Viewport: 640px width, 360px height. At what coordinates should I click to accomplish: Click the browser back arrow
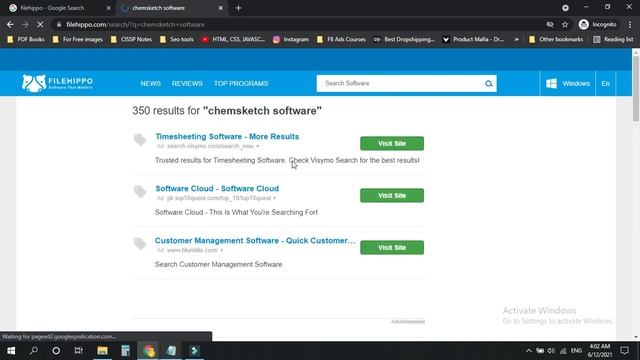(x=10, y=24)
